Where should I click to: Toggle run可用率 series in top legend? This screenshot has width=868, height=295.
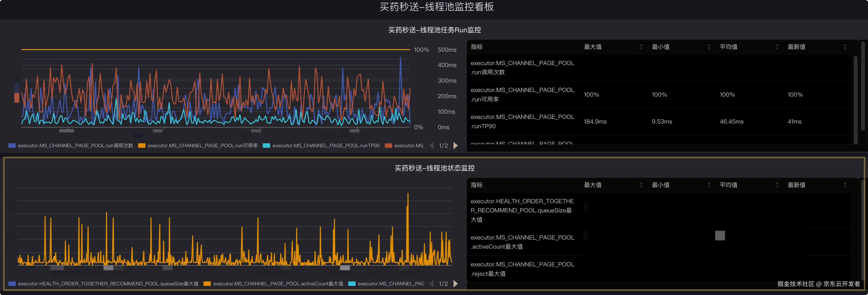(203, 146)
